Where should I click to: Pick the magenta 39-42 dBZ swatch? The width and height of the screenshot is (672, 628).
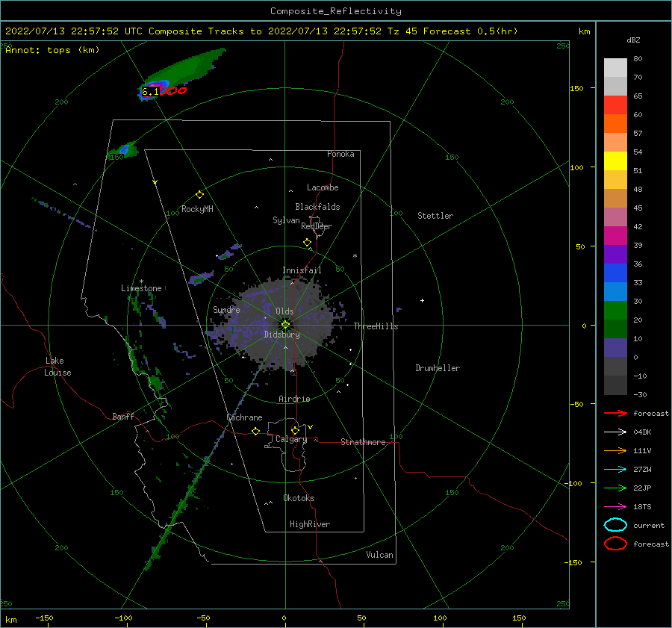(615, 236)
